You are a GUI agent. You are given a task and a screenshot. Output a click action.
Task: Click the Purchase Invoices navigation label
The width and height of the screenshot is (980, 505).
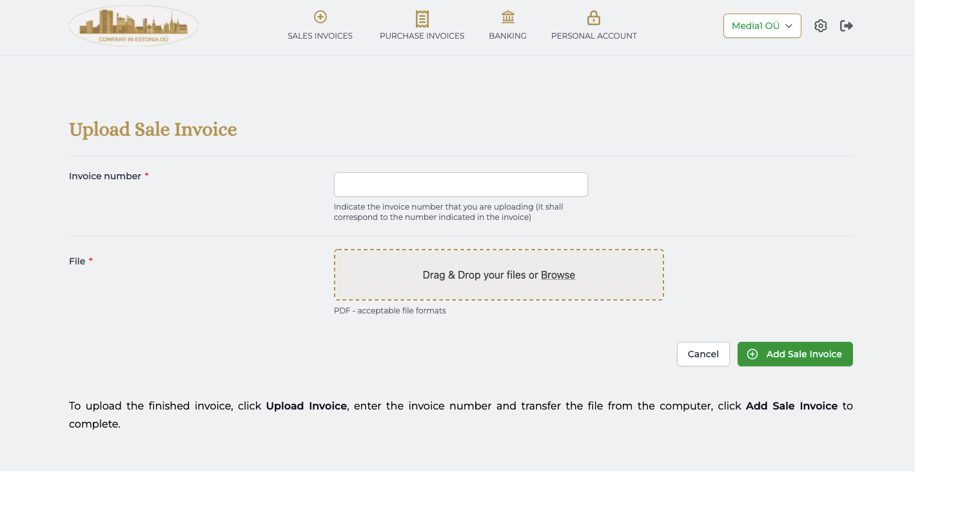[422, 35]
